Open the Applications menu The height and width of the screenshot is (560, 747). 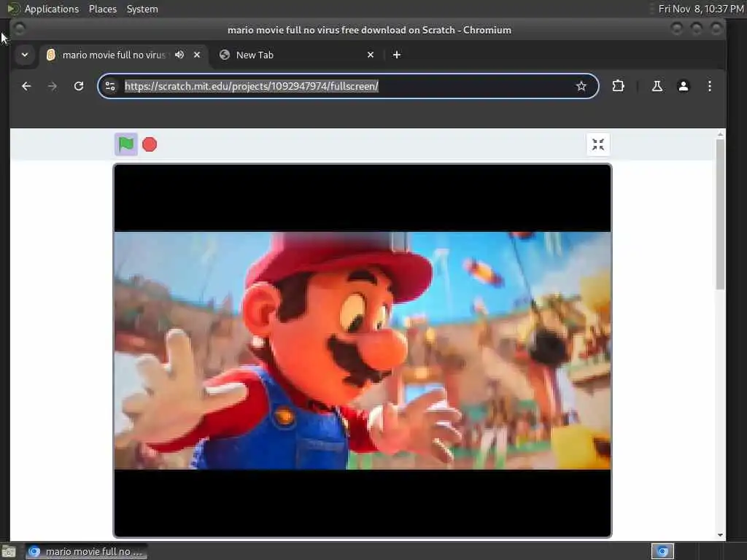tap(52, 9)
